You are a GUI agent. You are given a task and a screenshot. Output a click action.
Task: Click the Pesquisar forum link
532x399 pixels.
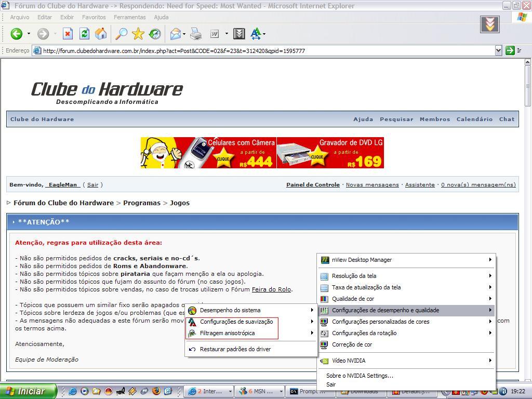pos(396,119)
